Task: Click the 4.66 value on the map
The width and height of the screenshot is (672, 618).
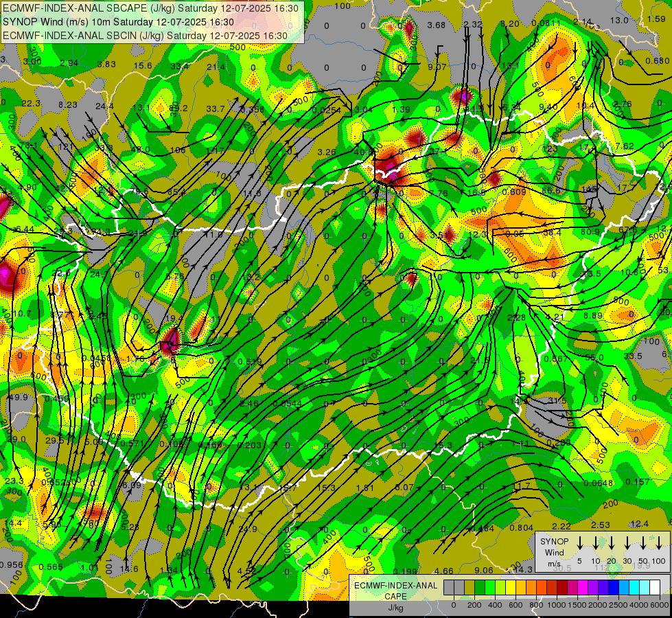Action: (443, 571)
